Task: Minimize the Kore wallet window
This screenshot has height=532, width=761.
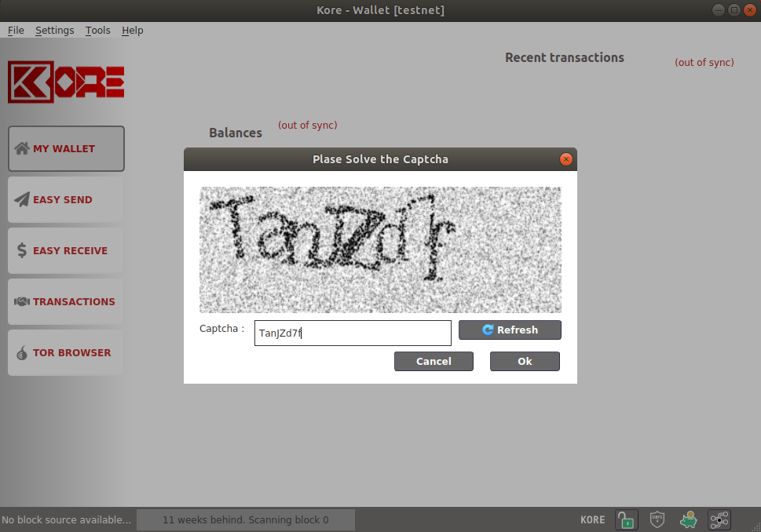Action: coord(719,9)
